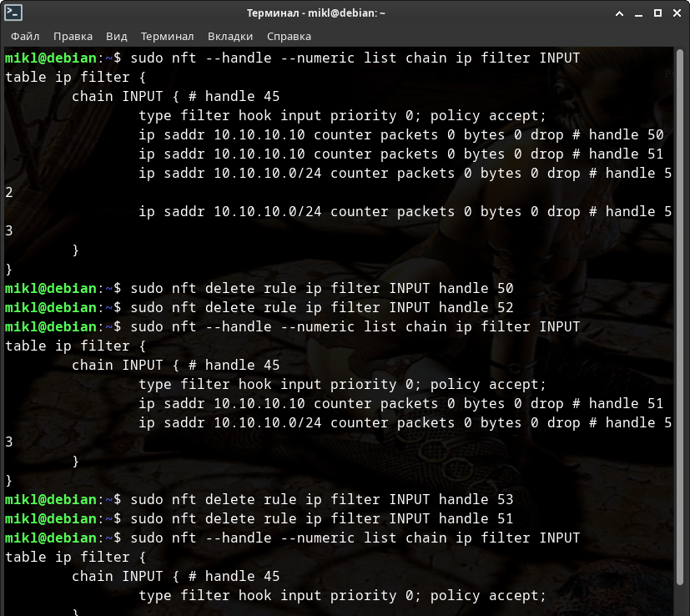Viewport: 690px width, 616px height.
Task: Open the Правка menu
Action: [x=73, y=37]
